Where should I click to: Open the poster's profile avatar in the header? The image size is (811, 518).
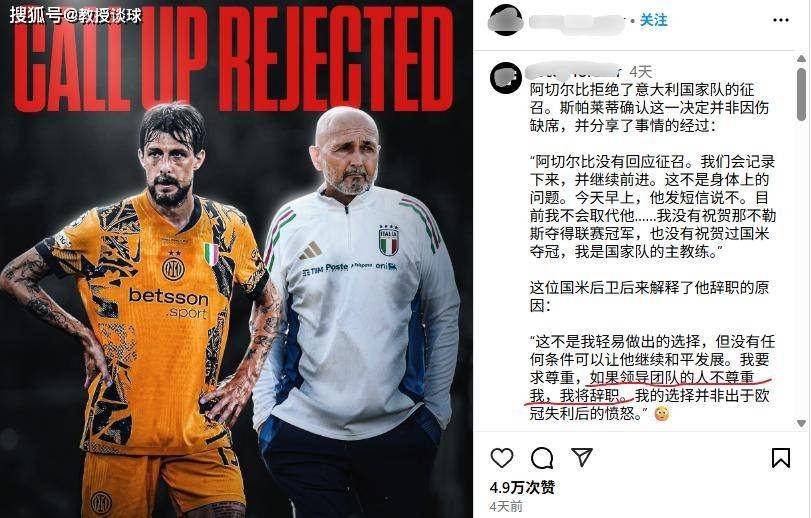click(x=505, y=21)
